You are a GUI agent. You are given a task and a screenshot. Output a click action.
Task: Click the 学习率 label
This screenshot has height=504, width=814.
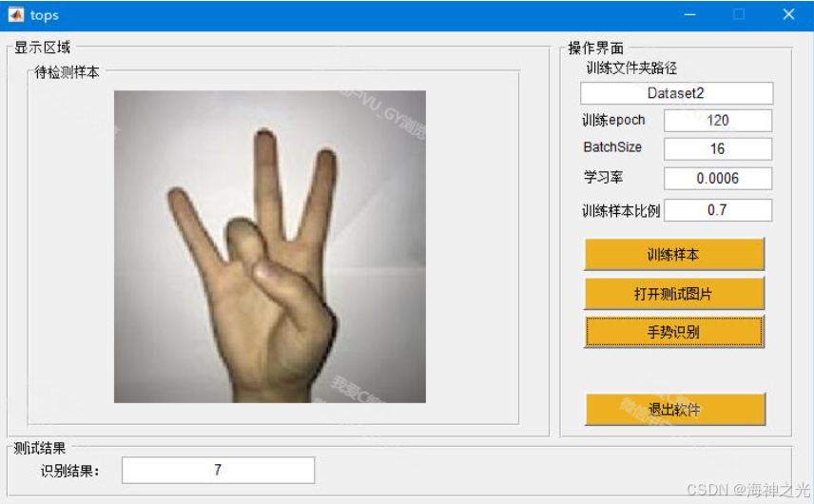click(603, 177)
